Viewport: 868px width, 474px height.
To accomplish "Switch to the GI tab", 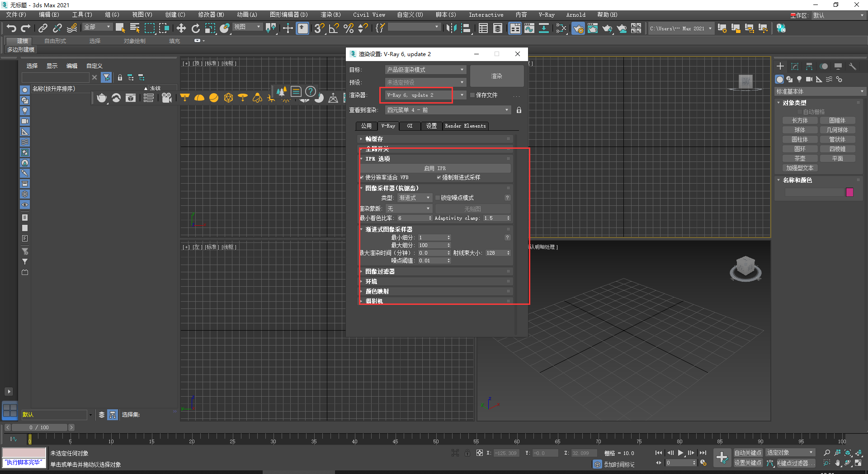I will [x=410, y=126].
